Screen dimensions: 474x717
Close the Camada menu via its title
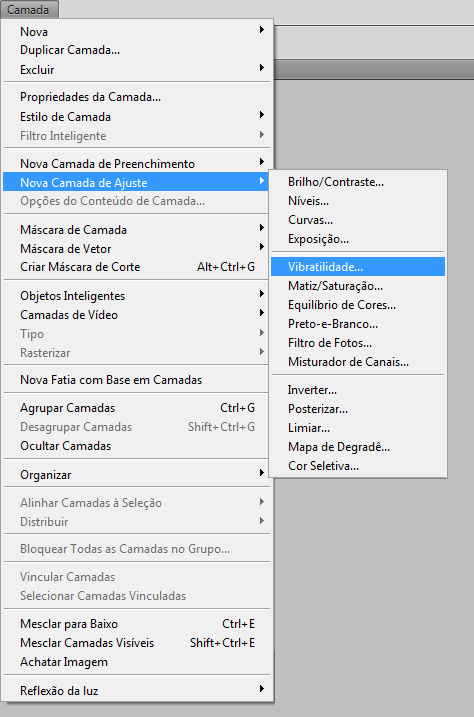(x=28, y=9)
